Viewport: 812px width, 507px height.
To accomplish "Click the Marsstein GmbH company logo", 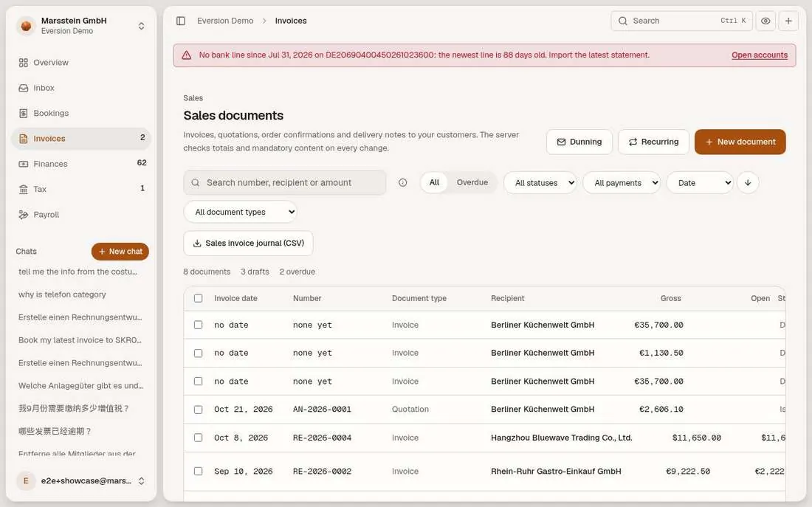I will point(26,25).
